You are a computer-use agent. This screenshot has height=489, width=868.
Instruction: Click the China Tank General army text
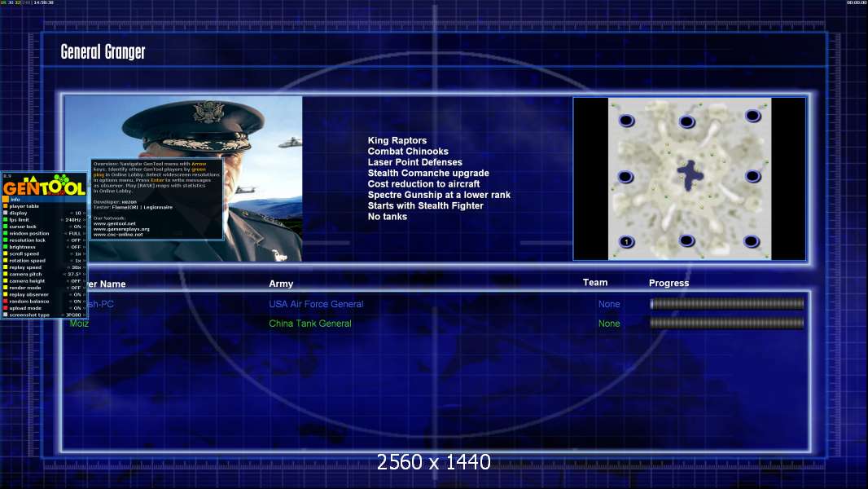click(310, 324)
